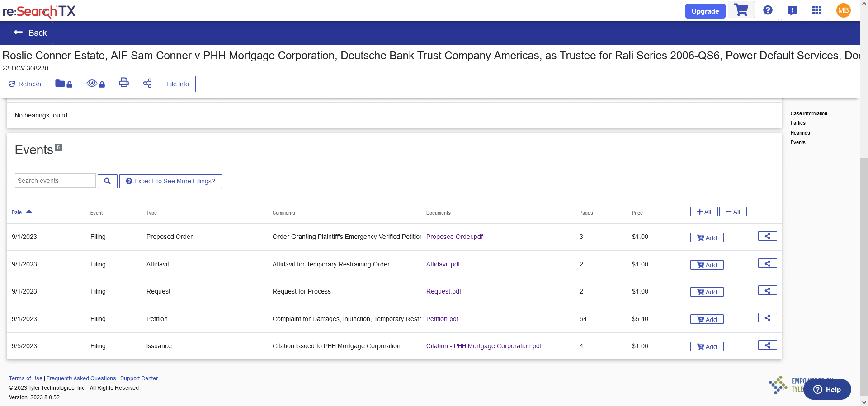The height and width of the screenshot is (406, 868).
Task: Click the scrollbar down arrow
Action: click(x=864, y=402)
